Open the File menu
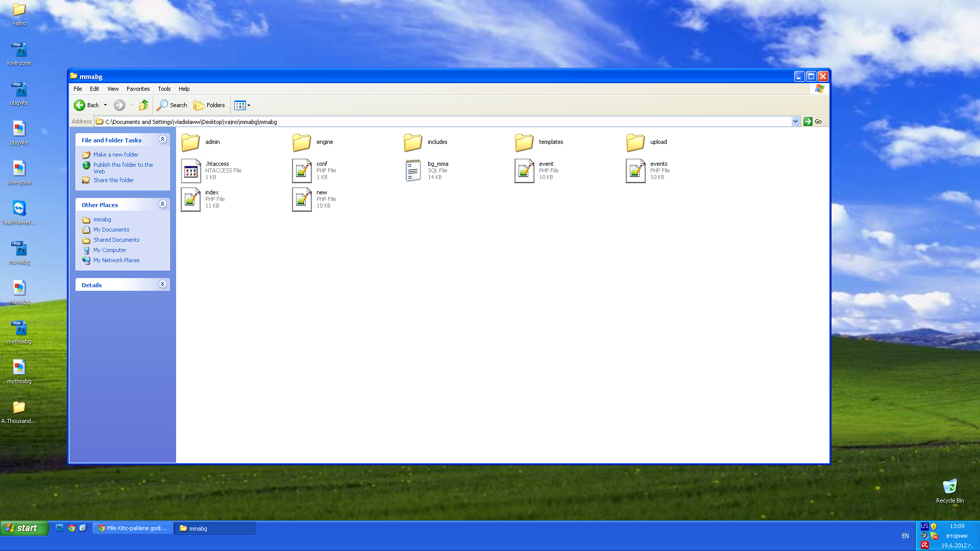The height and width of the screenshot is (551, 980). coord(78,89)
